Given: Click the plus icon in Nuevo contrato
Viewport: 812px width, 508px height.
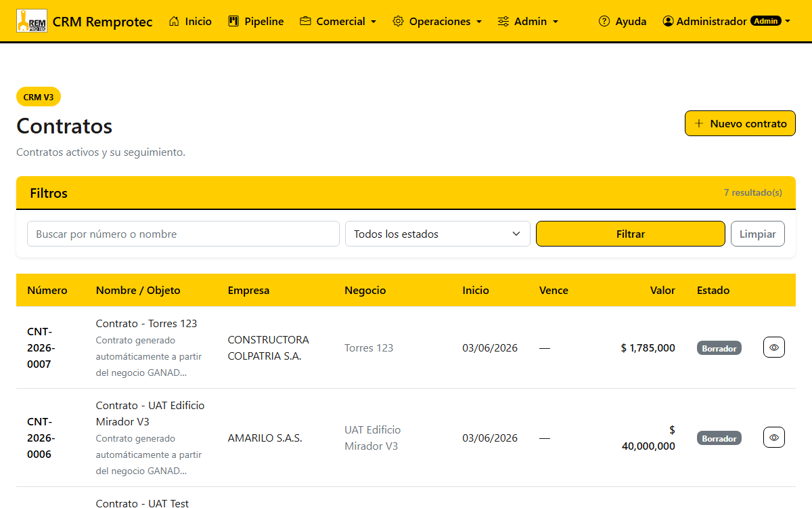Looking at the screenshot, I should 699,123.
